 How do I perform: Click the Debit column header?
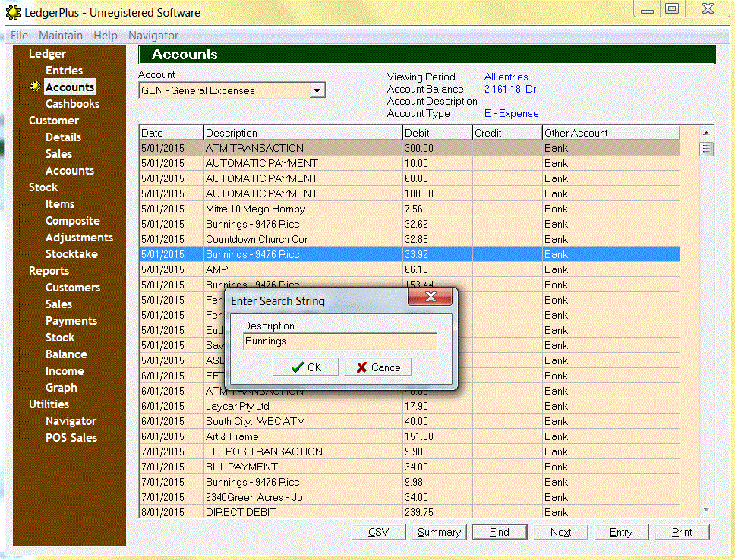[x=437, y=133]
